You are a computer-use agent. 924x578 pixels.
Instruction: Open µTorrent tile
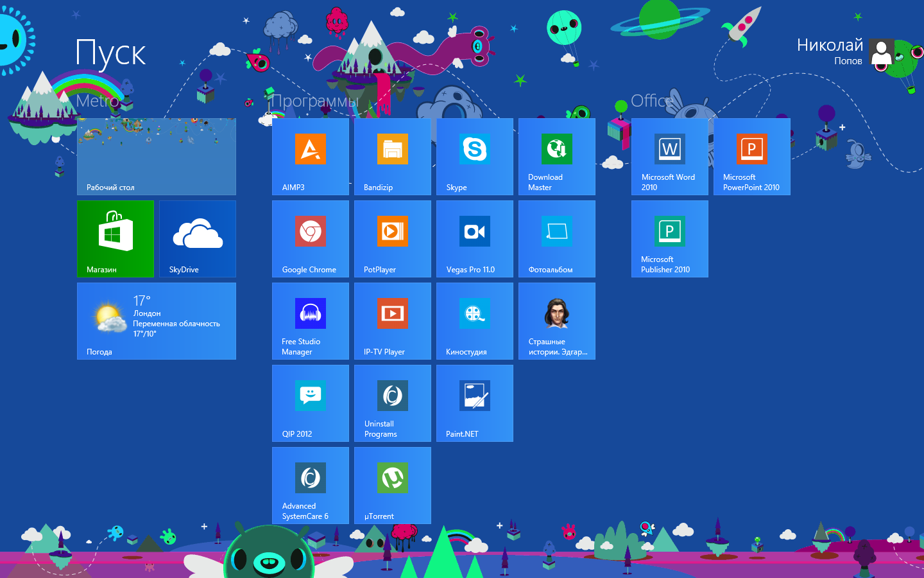pos(393,486)
